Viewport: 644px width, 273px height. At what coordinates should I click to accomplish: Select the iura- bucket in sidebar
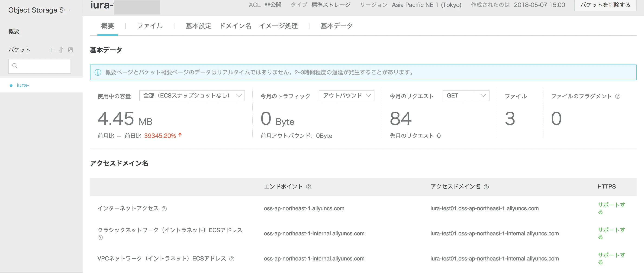pos(41,85)
